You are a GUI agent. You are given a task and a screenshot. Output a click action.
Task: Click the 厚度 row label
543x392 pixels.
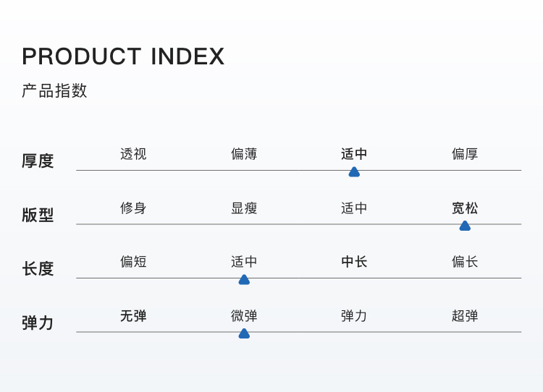[x=38, y=161]
